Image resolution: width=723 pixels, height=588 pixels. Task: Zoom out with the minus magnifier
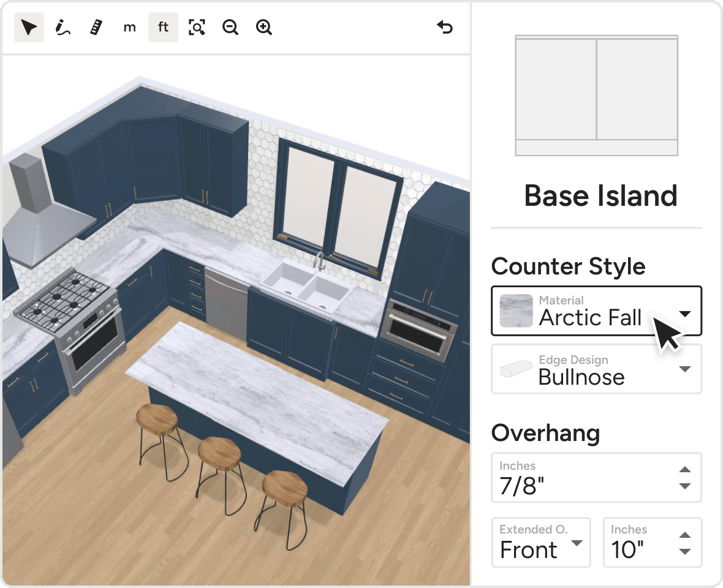pyautogui.click(x=230, y=28)
